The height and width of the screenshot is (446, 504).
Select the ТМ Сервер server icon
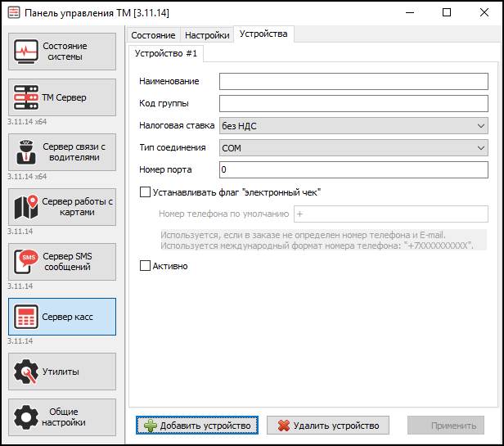[28, 98]
